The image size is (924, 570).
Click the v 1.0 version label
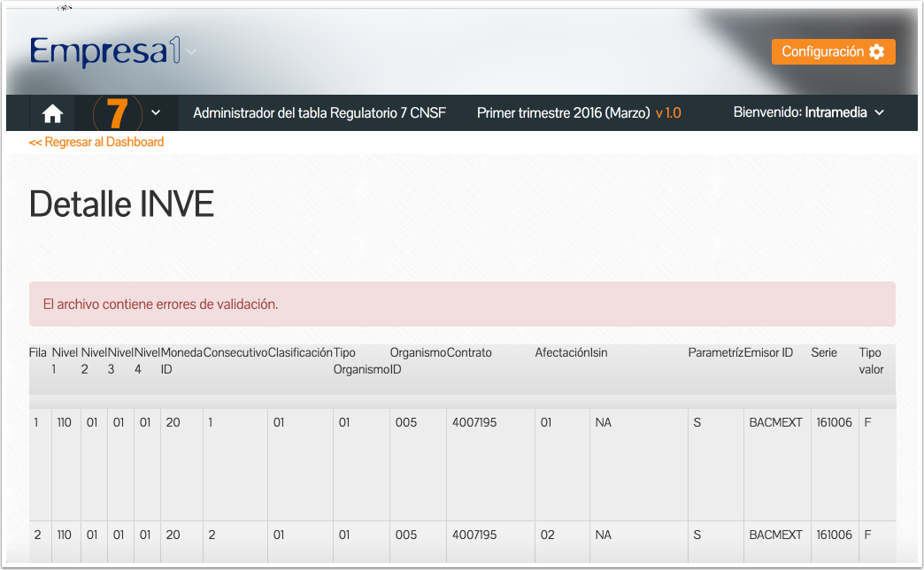click(668, 113)
